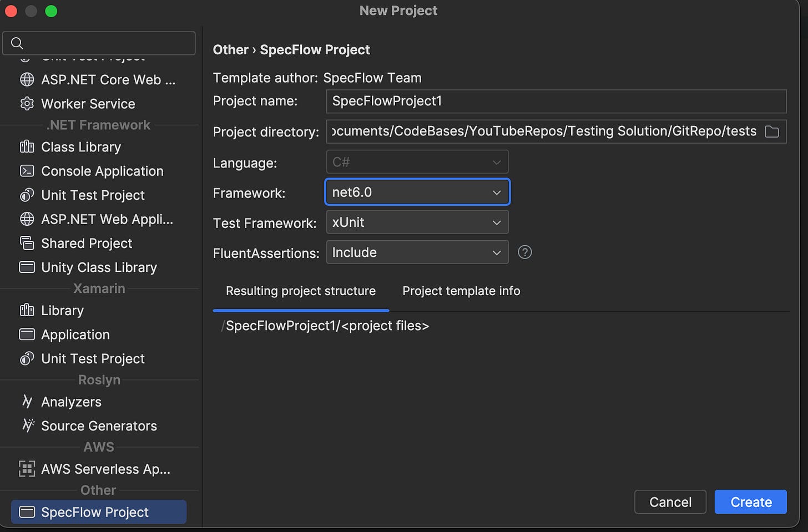Viewport: 808px width, 532px height.
Task: Click the AWS section header
Action: tap(99, 447)
